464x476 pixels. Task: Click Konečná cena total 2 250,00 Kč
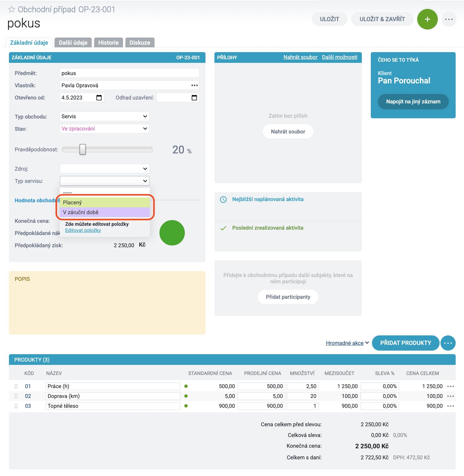[x=372, y=446]
